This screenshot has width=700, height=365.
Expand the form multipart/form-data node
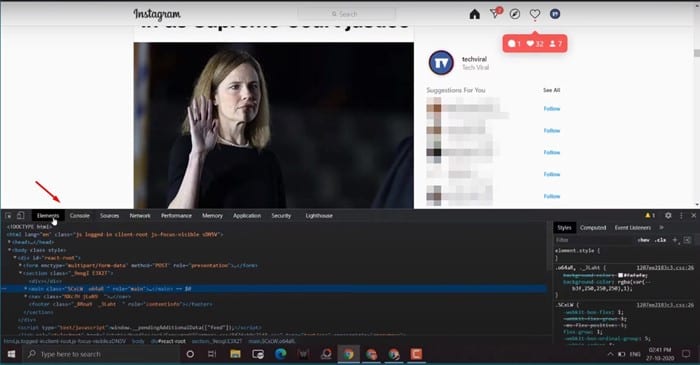pyautogui.click(x=20, y=265)
